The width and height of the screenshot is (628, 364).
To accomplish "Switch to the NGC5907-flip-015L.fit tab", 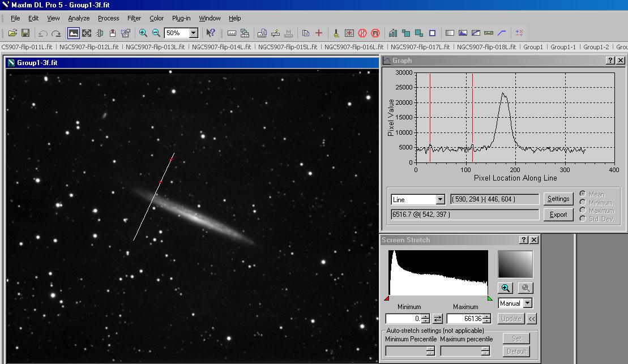I will [288, 47].
